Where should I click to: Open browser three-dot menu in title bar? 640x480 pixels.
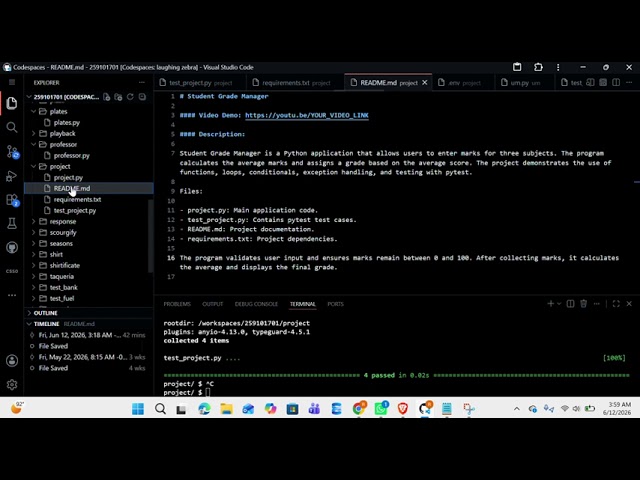tap(558, 67)
